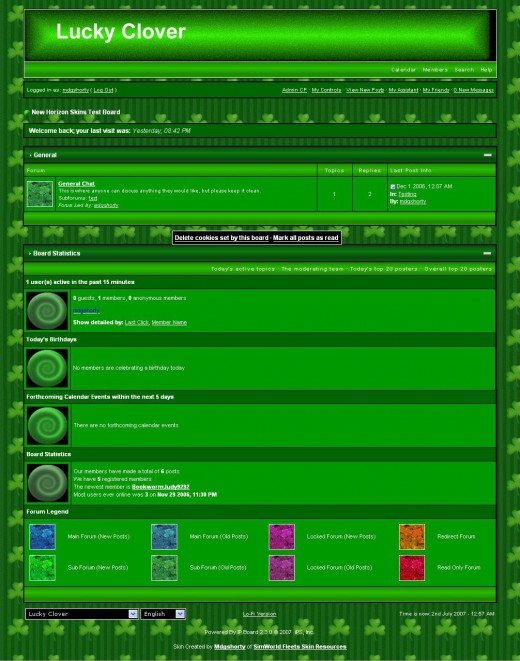Viewport: 520px width, 661px height.
Task: Open My Friends link
Action: (x=436, y=90)
